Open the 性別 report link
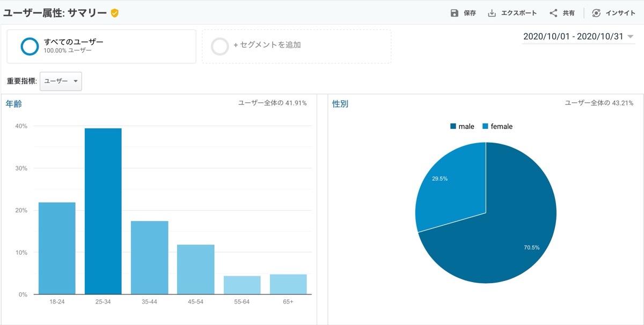The width and height of the screenshot is (644, 325). [340, 104]
